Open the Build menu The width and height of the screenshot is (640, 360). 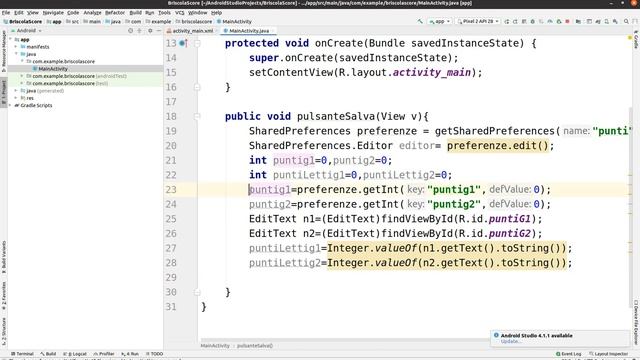(136, 13)
